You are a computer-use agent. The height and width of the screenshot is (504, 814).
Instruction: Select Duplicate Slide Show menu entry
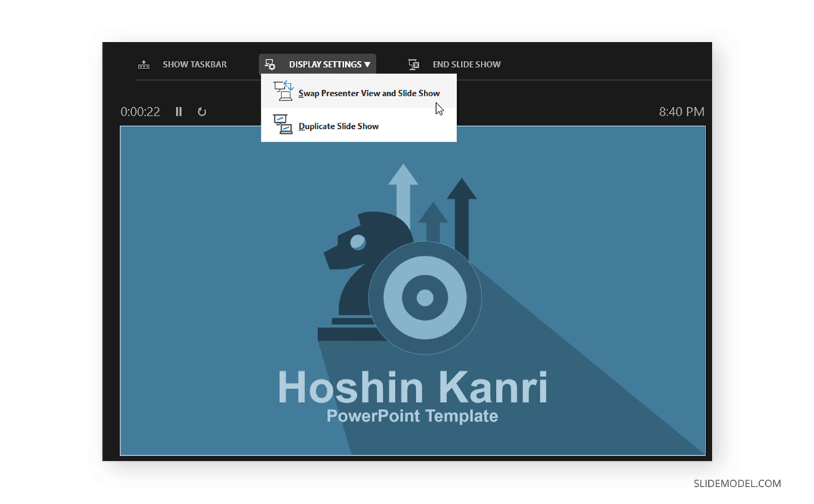coord(359,125)
